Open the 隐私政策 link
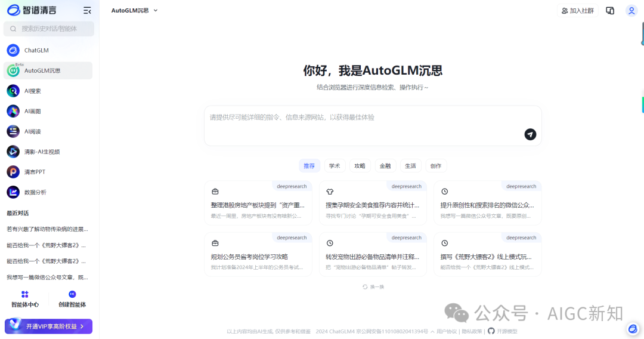644x339 pixels. (472, 332)
